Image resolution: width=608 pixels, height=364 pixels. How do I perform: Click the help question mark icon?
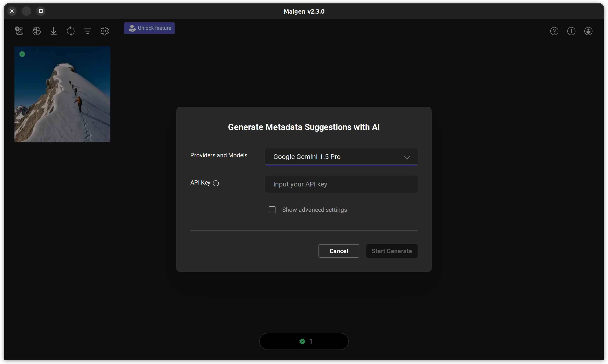[x=554, y=31]
